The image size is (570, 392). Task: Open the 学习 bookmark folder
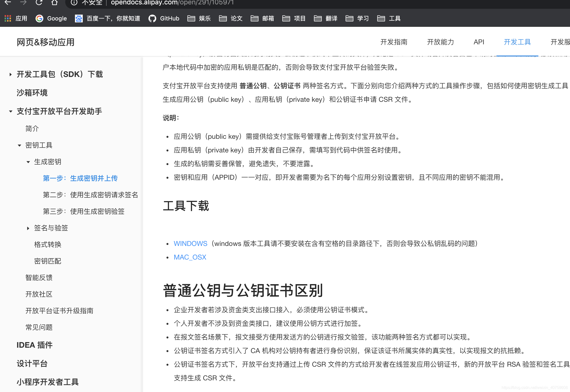(x=357, y=19)
